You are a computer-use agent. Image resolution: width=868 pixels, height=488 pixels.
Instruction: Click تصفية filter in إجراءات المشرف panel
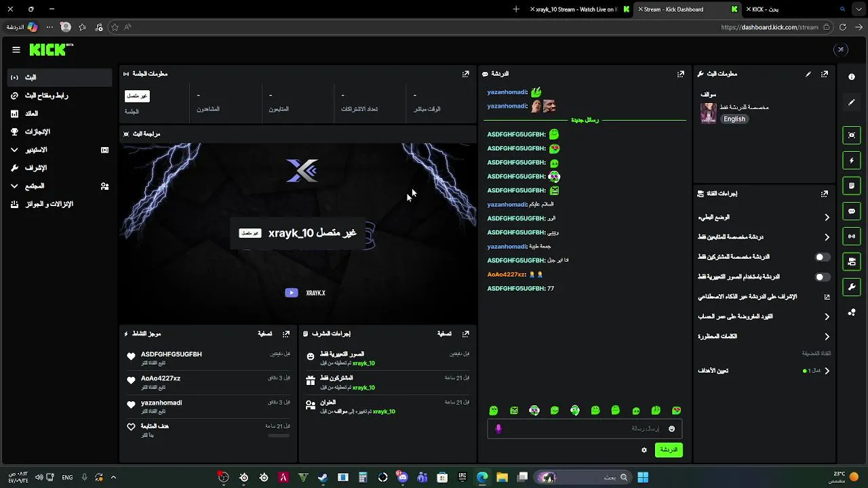point(444,334)
